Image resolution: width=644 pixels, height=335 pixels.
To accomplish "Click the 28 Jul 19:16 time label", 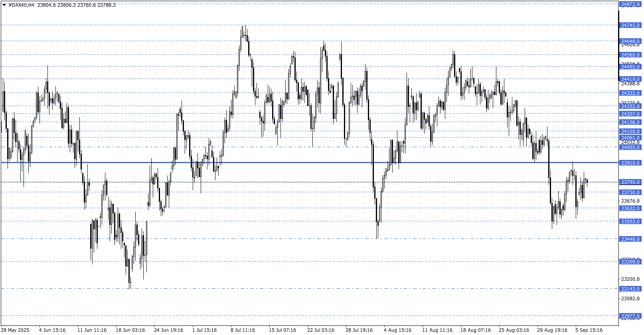I will click(x=359, y=330).
